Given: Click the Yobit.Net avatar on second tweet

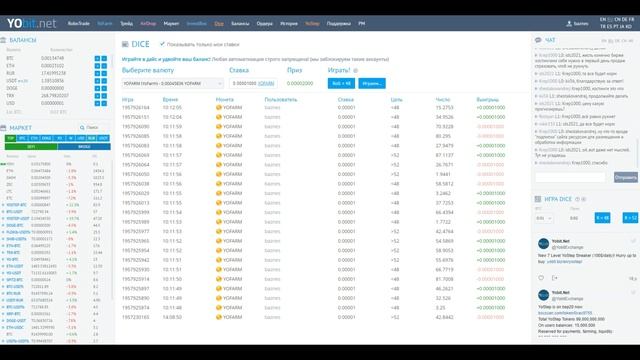Looking at the screenshot, I should point(543,295).
